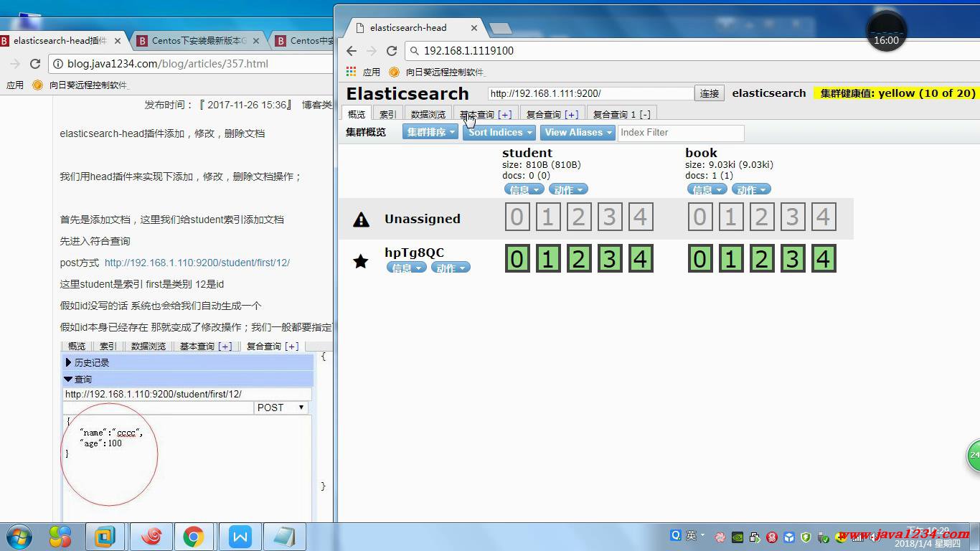
Task: Click the reload button in elasticsearch-head browser
Action: tap(392, 51)
